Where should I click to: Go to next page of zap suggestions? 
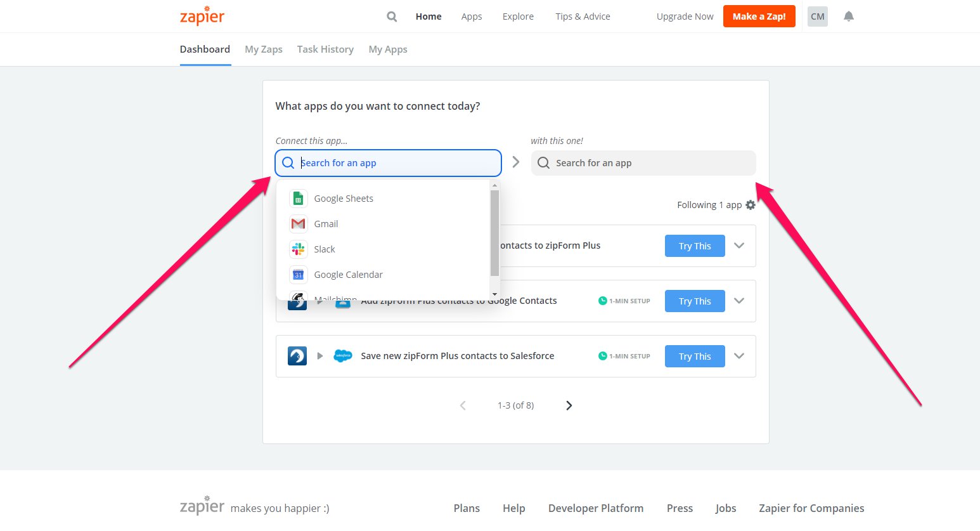(x=569, y=405)
